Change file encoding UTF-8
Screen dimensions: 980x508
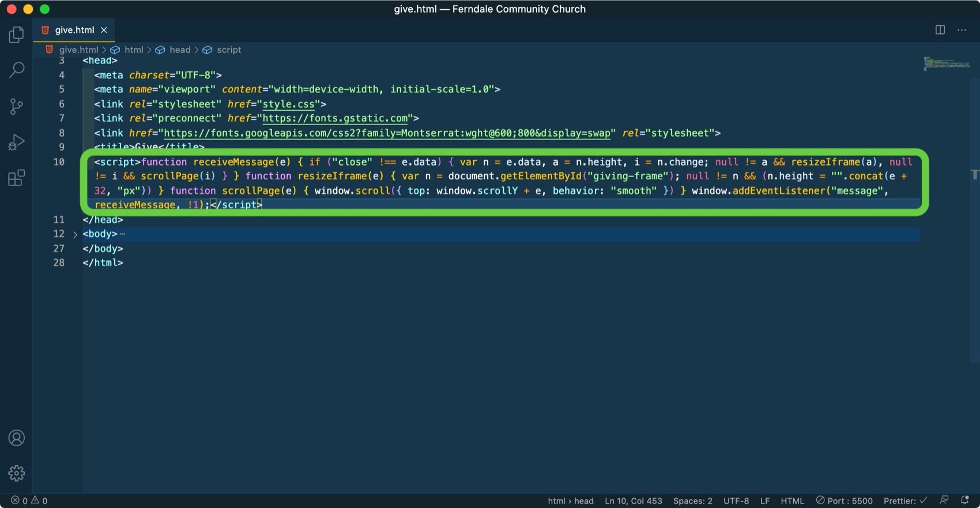(x=736, y=501)
